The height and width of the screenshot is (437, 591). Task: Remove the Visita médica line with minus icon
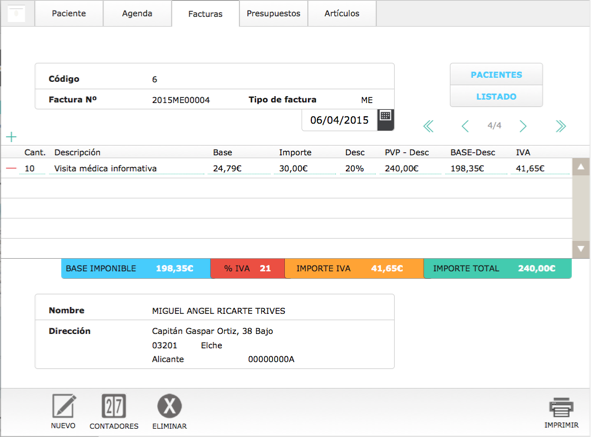click(x=11, y=168)
